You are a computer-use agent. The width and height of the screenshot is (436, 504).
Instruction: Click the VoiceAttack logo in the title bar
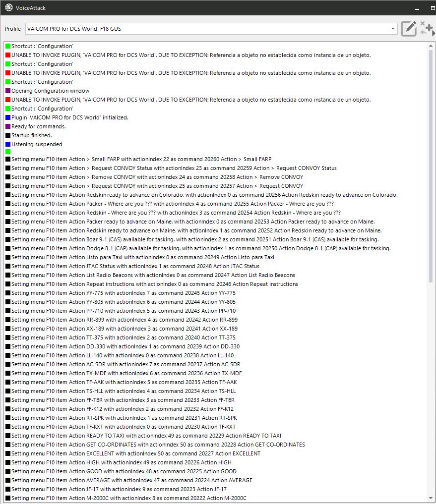tap(9, 8)
